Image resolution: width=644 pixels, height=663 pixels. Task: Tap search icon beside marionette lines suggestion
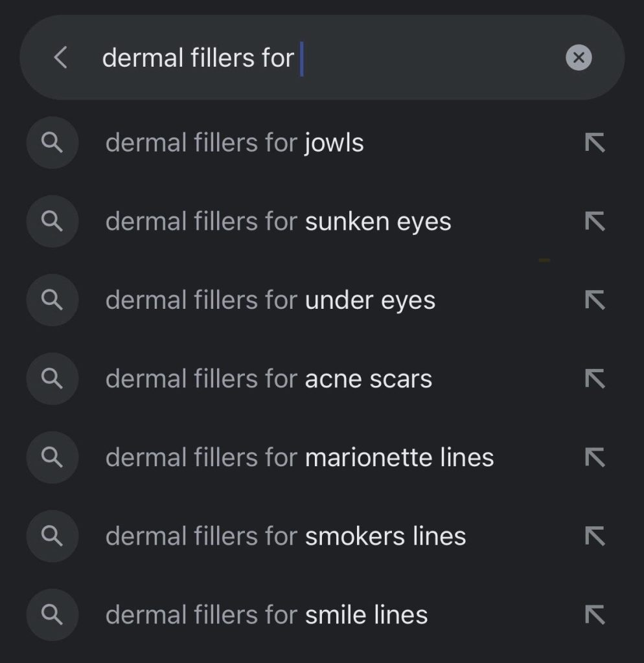(52, 457)
